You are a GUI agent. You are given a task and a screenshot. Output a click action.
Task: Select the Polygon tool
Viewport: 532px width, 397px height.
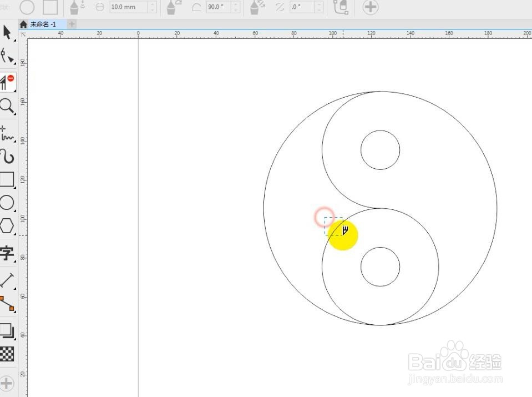(x=7, y=226)
